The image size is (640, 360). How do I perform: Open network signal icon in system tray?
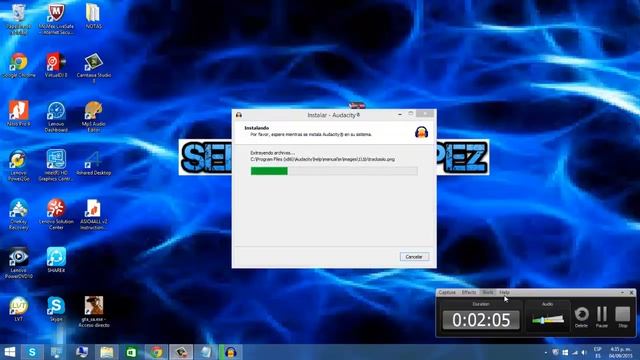(575, 352)
